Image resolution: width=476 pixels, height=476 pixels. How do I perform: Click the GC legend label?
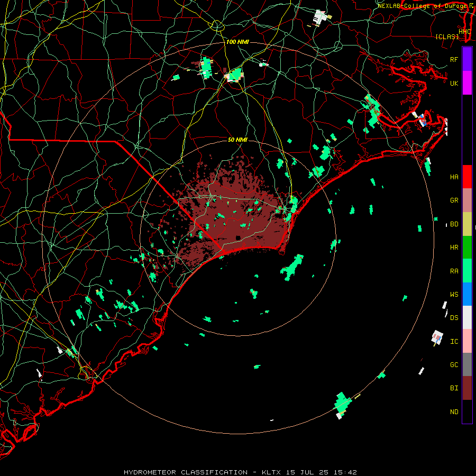point(454,365)
